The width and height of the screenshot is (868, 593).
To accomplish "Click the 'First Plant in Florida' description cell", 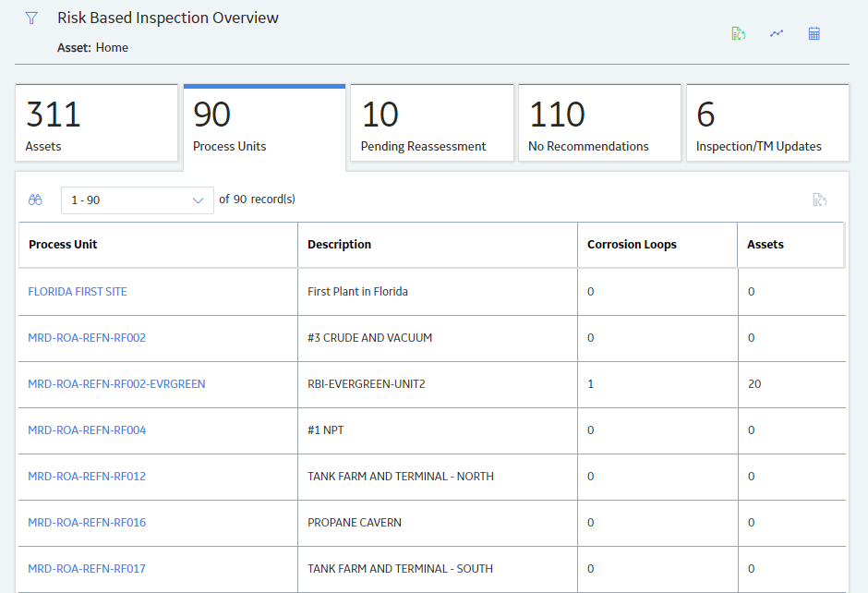I will point(438,292).
